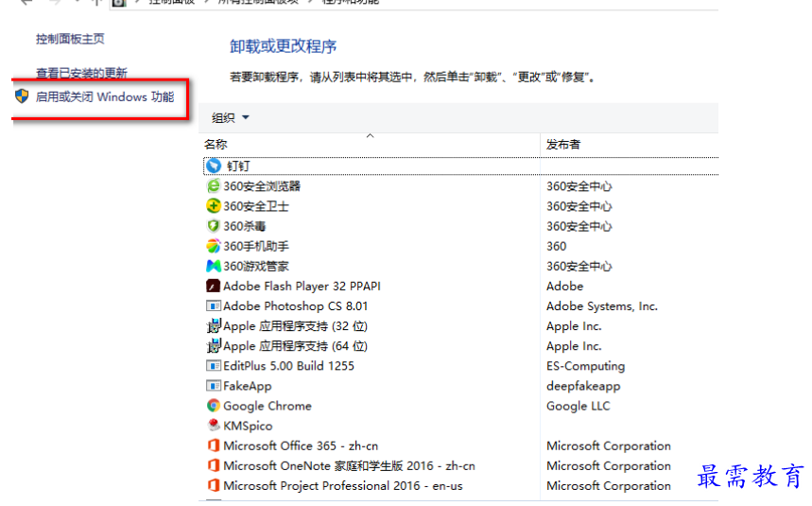
Task: Click the shield icon beside Windows 功能
Action: coord(22,96)
